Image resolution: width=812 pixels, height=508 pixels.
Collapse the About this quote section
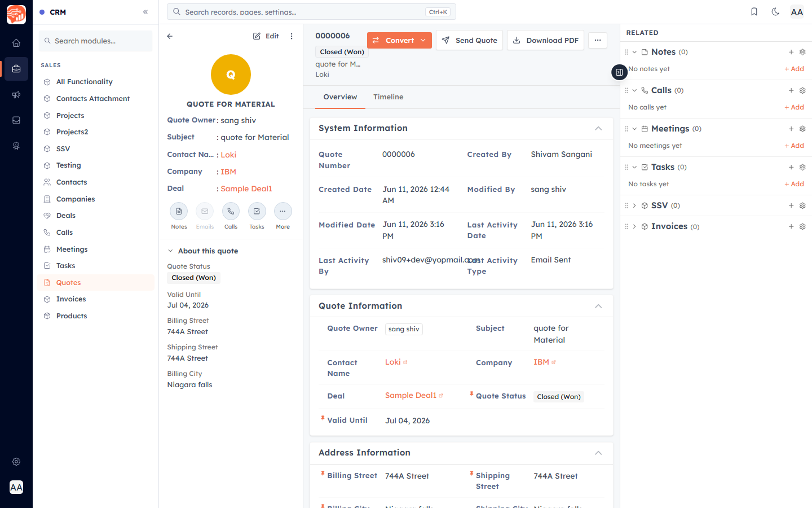pos(170,251)
